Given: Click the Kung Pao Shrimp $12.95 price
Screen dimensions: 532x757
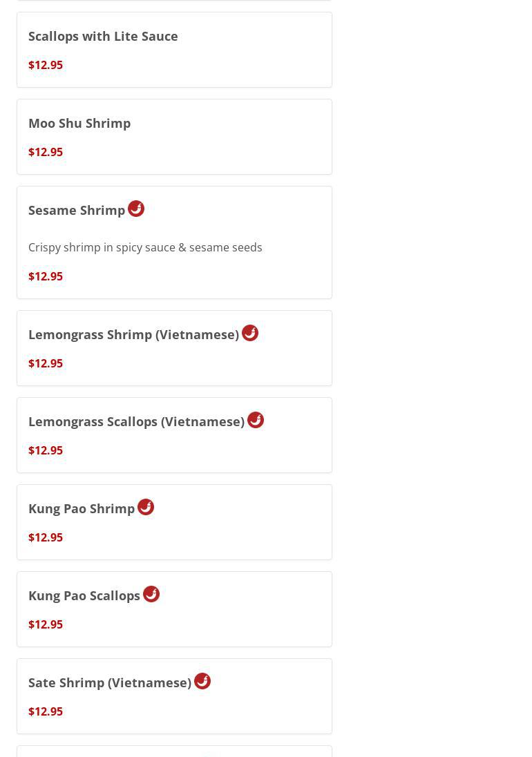Looking at the screenshot, I should pyautogui.click(x=46, y=537).
